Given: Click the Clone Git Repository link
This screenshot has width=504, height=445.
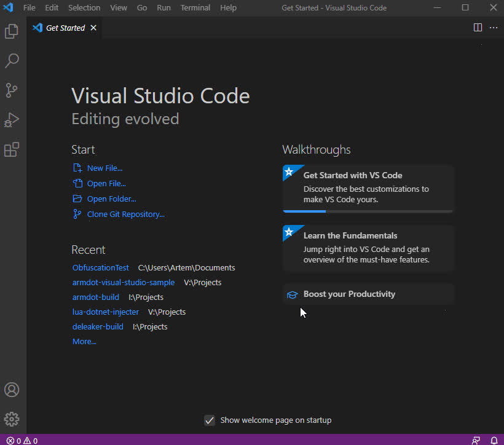Looking at the screenshot, I should [124, 214].
